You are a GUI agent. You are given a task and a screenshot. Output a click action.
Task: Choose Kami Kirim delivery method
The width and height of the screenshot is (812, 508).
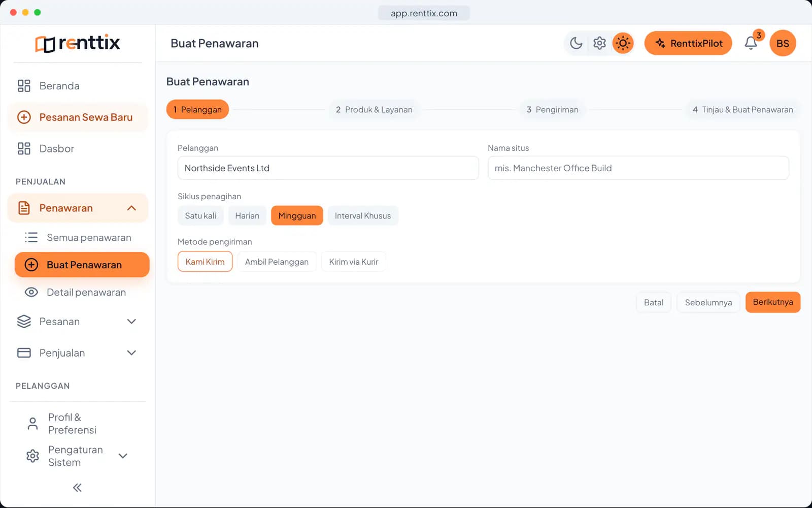click(x=205, y=262)
